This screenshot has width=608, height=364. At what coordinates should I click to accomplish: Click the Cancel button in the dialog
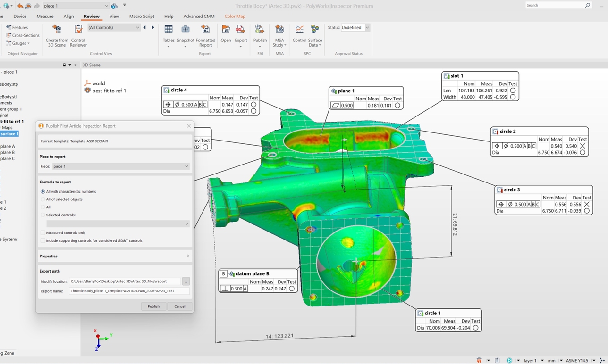pyautogui.click(x=179, y=306)
